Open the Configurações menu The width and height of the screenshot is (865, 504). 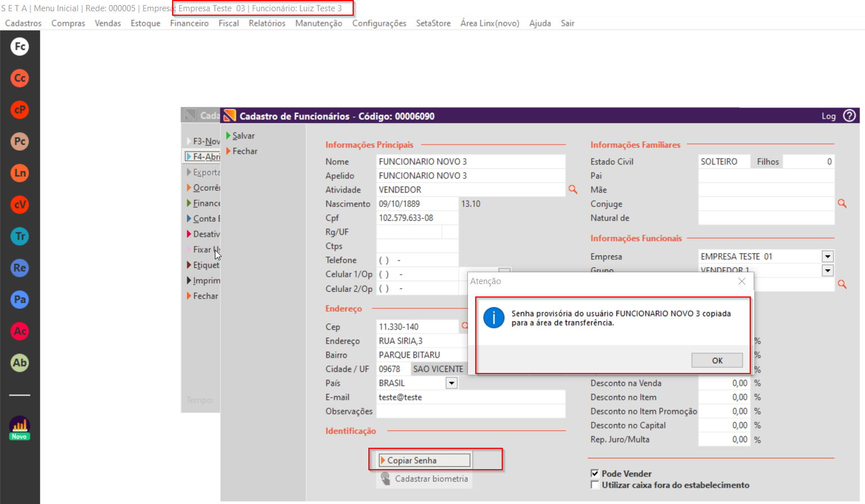click(379, 23)
